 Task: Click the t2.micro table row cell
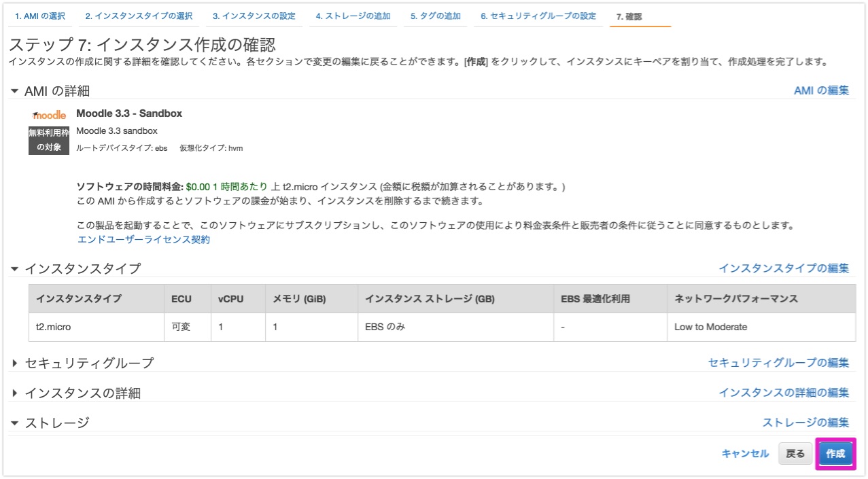[x=54, y=327]
